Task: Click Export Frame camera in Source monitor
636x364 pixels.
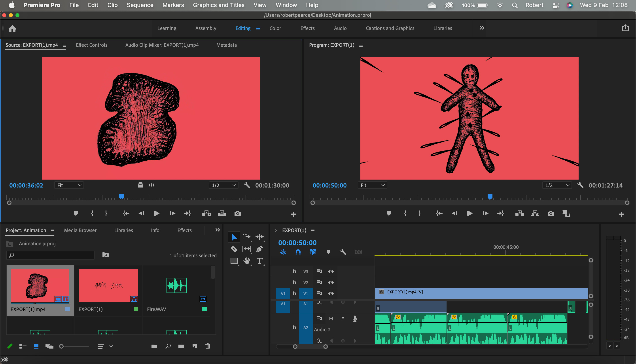Action: point(237,213)
